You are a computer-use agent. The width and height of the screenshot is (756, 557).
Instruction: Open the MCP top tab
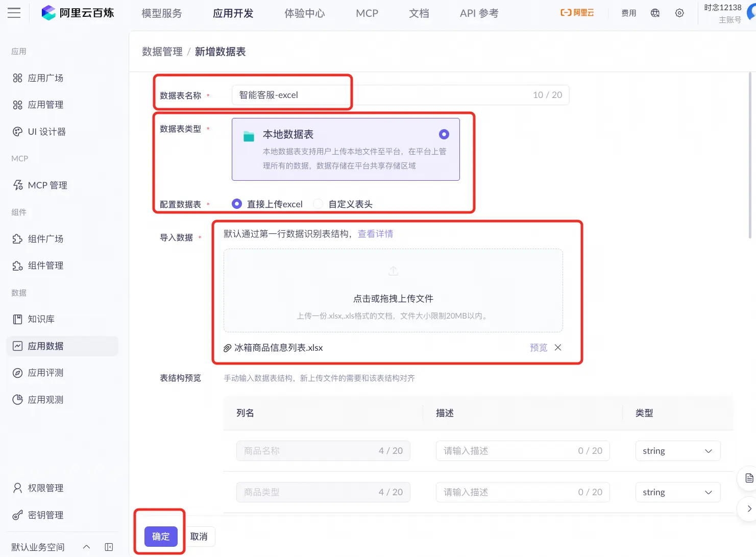[367, 13]
